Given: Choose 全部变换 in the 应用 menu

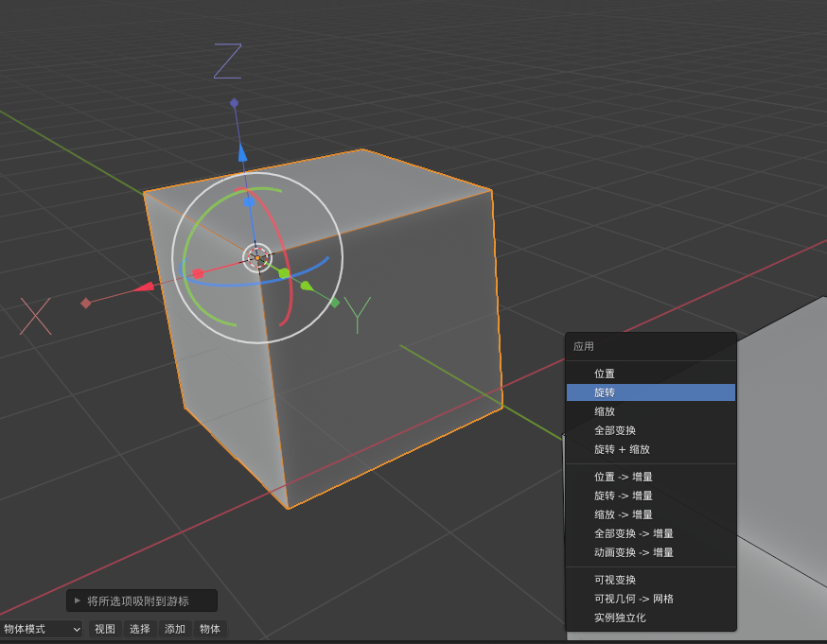Looking at the screenshot, I should click(x=650, y=430).
